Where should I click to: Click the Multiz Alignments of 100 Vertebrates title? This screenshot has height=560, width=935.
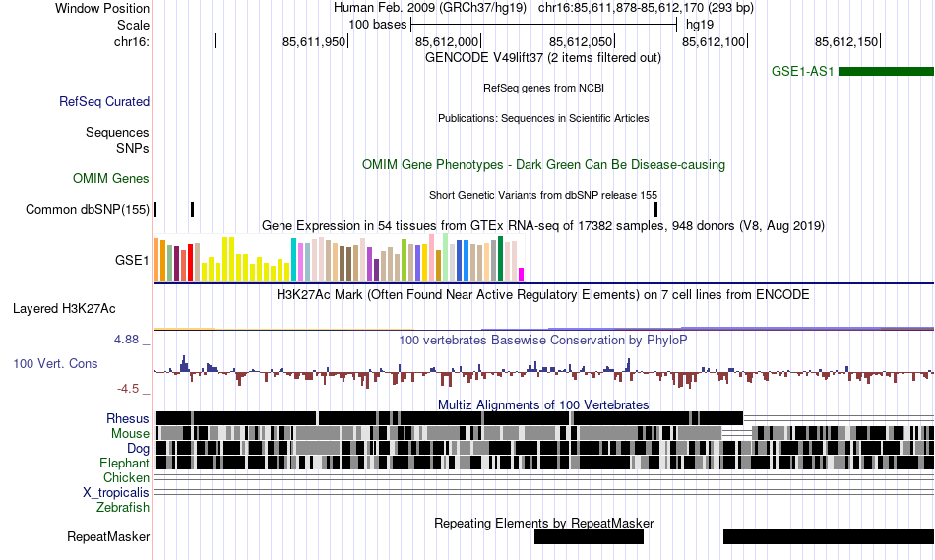tap(543, 404)
